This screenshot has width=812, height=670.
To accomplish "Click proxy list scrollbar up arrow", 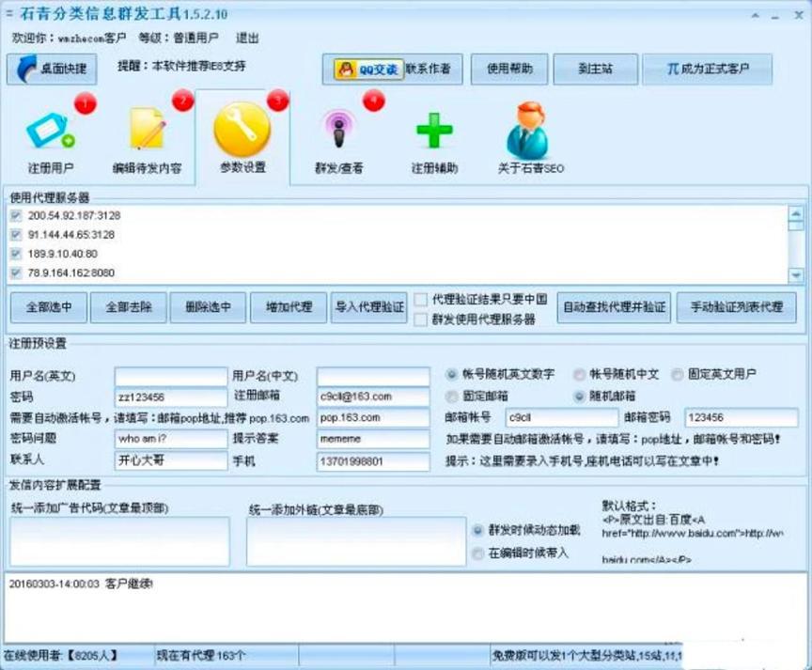I will click(796, 213).
